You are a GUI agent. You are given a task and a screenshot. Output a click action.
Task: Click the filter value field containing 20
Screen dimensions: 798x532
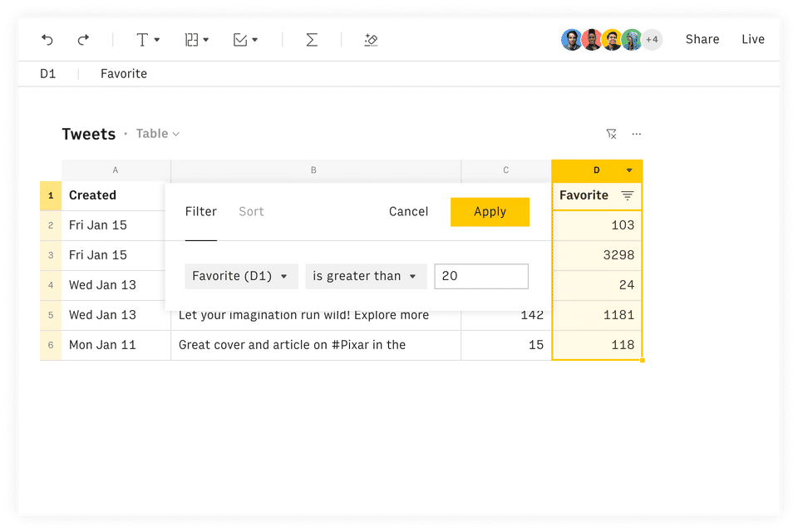[481, 276]
